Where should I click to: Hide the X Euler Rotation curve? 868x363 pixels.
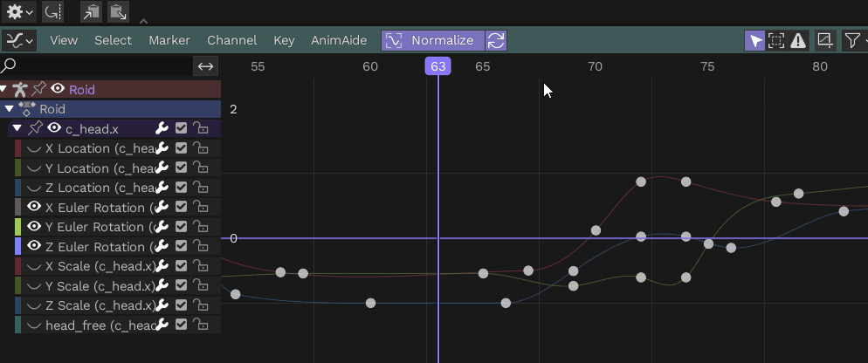(35, 208)
